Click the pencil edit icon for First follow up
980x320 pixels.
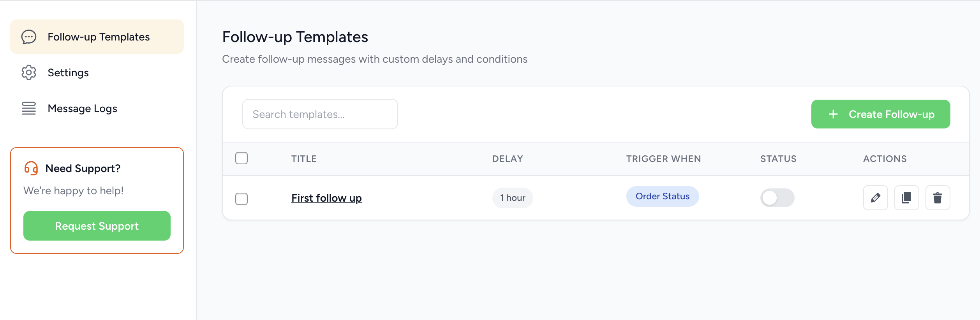tap(875, 198)
